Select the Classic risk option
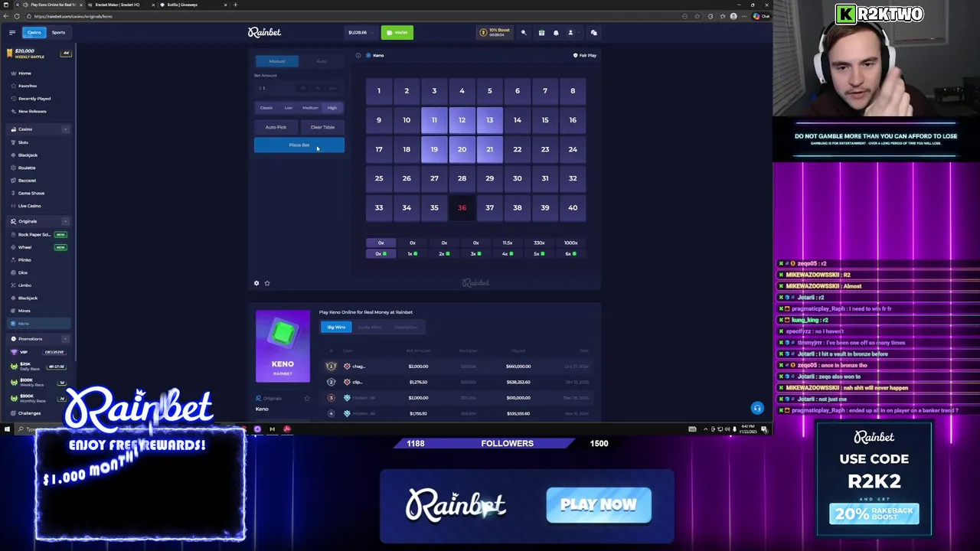980x551 pixels. point(266,108)
